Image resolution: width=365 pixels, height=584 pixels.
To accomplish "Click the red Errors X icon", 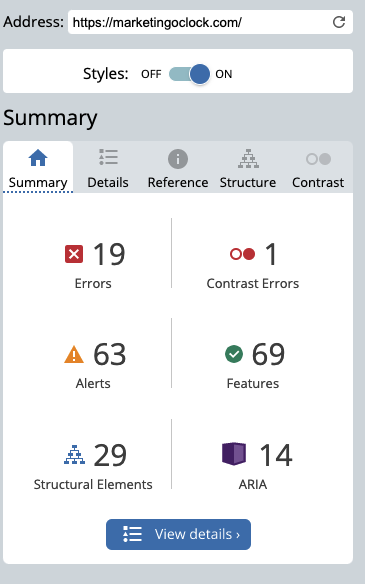I will click(x=74, y=254).
